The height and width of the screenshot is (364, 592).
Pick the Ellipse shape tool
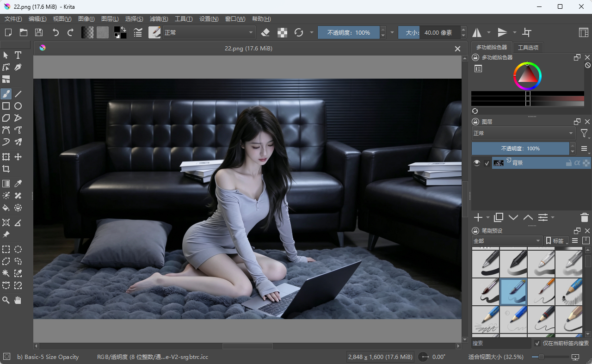coord(18,106)
